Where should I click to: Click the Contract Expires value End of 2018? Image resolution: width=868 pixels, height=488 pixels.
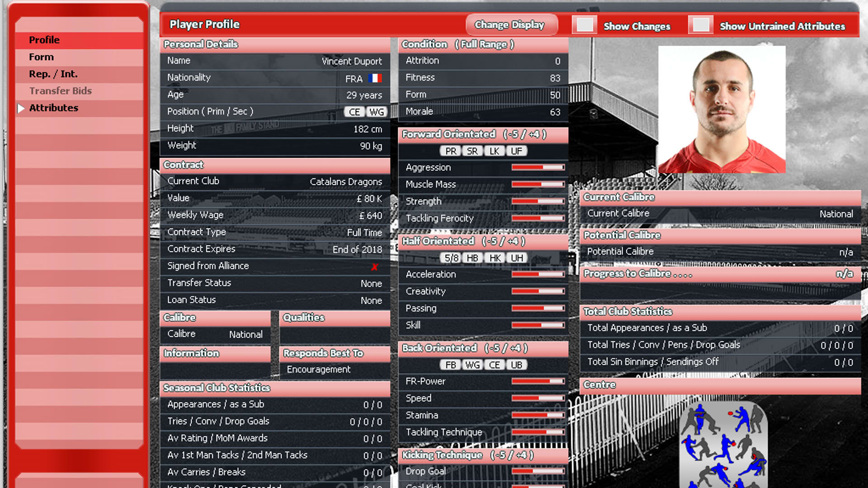(357, 249)
